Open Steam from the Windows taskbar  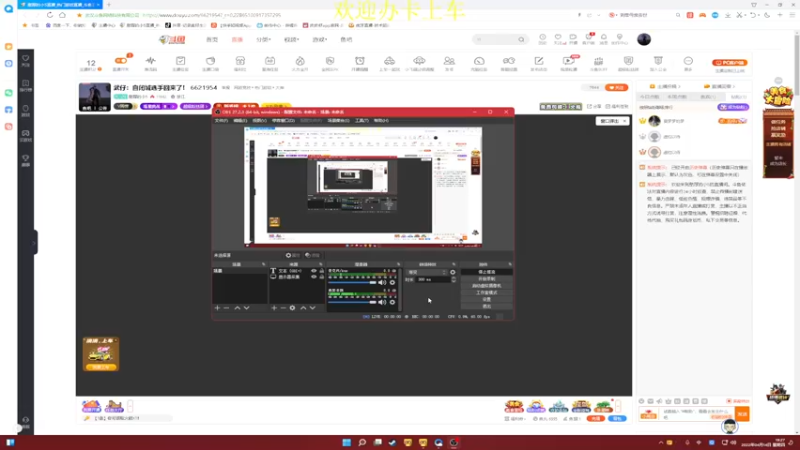[392, 442]
